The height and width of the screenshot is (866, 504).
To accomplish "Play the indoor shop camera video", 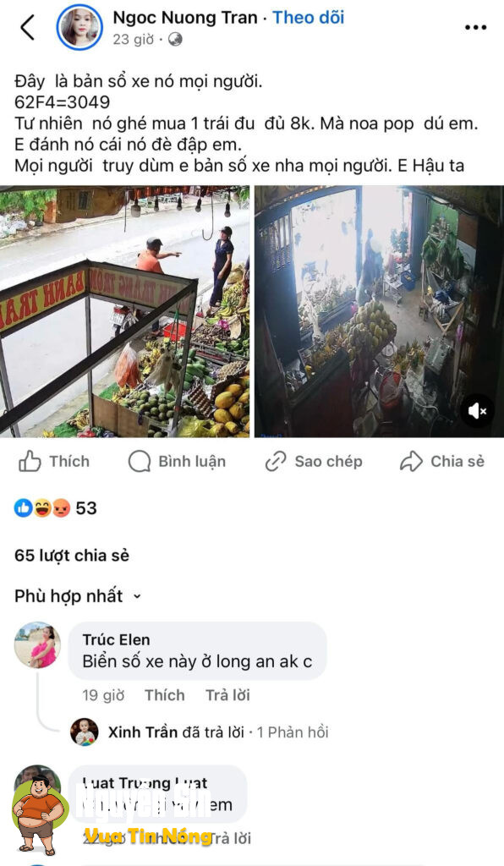I will click(379, 311).
